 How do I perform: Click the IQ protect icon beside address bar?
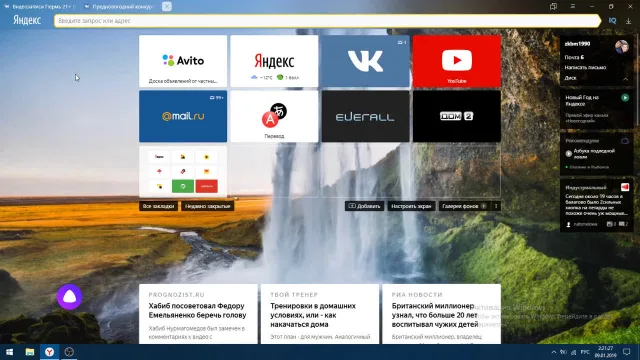[612, 21]
